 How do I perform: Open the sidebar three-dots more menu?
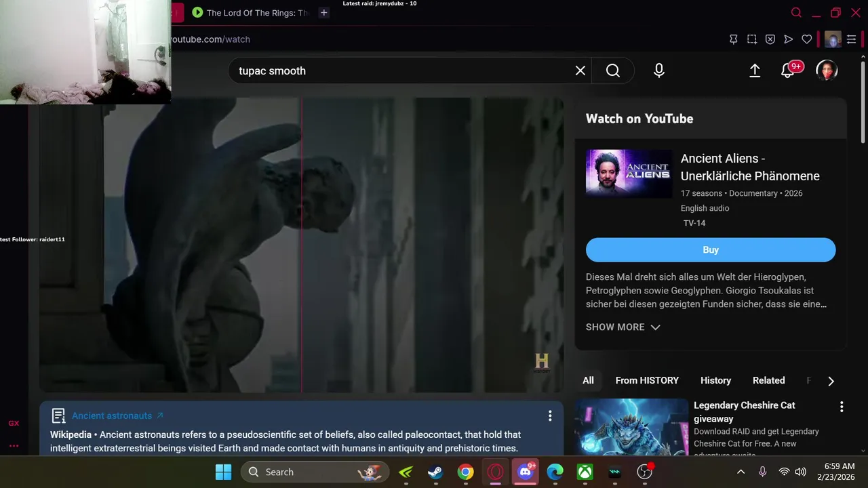click(14, 446)
